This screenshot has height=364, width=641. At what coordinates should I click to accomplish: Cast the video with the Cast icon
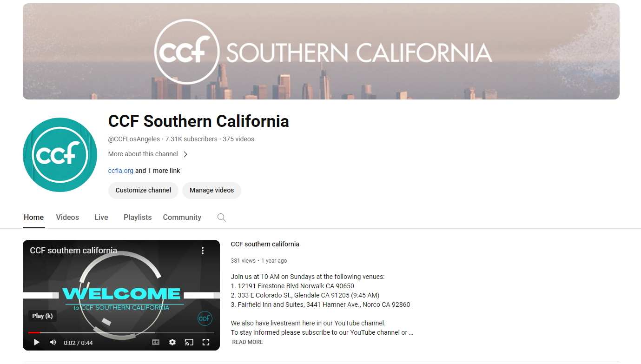[189, 342]
